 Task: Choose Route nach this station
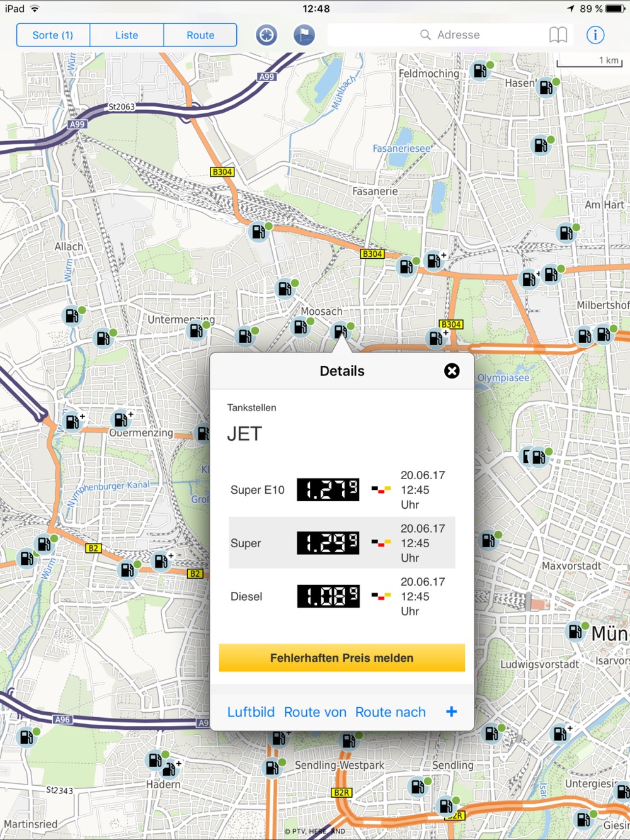391,712
